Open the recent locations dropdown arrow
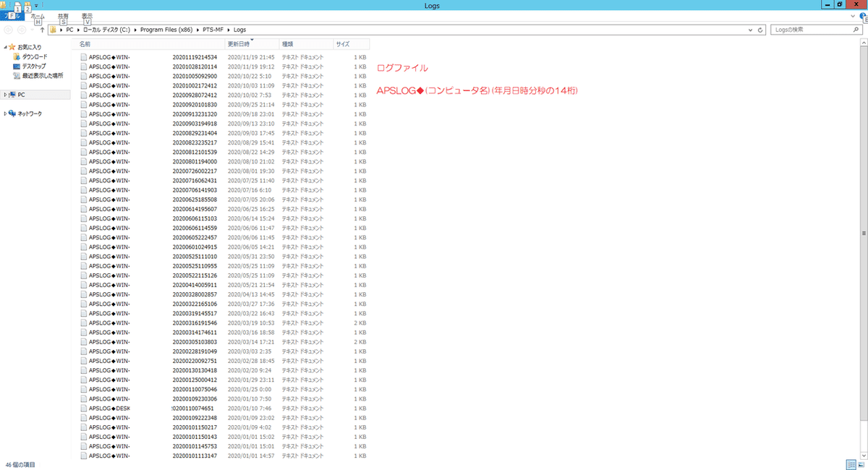Image resolution: width=868 pixels, height=470 pixels. click(33, 30)
